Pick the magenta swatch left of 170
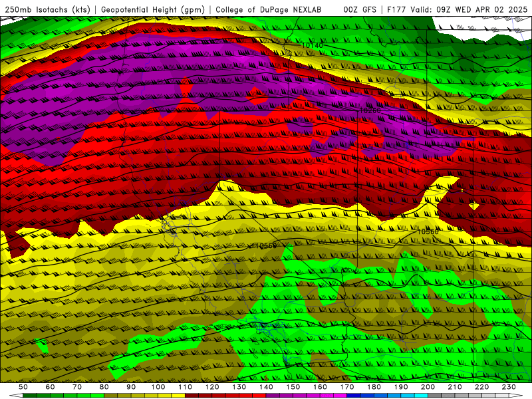The height and width of the screenshot is (399, 532). coord(340,396)
